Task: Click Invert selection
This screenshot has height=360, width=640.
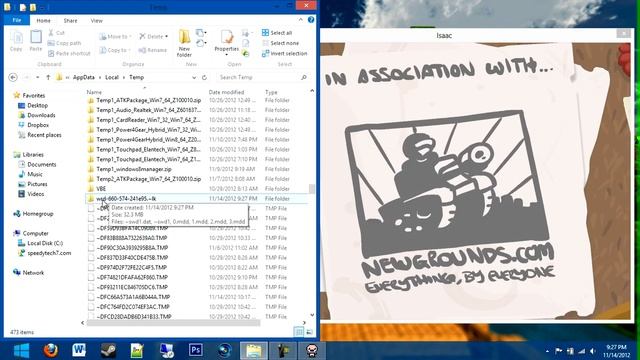Action: coord(284,53)
